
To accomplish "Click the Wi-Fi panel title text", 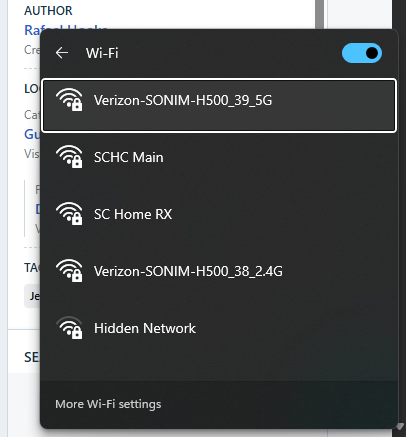I will coord(102,53).
